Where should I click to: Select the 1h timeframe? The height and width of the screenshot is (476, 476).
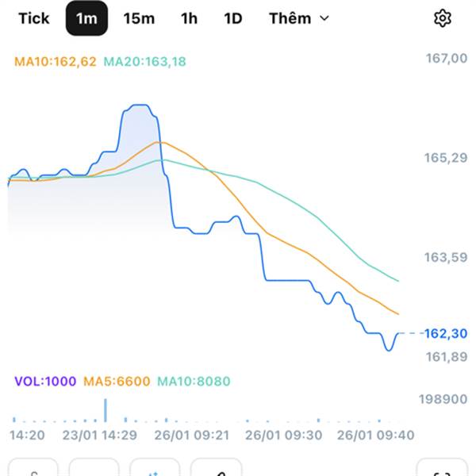point(189,18)
